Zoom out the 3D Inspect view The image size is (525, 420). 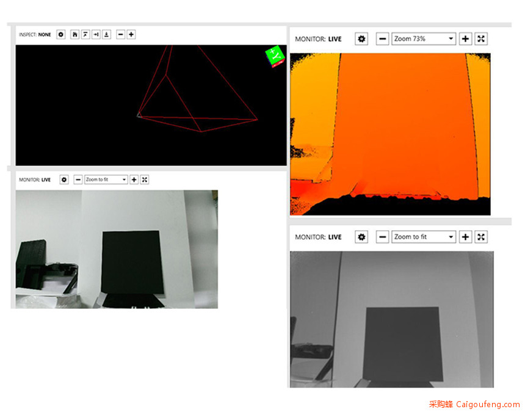pos(120,35)
